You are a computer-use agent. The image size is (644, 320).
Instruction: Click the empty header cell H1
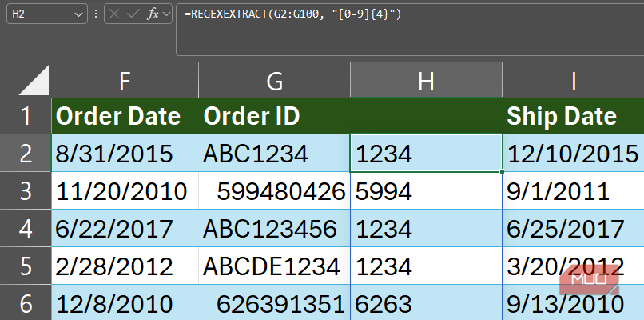[x=426, y=116]
